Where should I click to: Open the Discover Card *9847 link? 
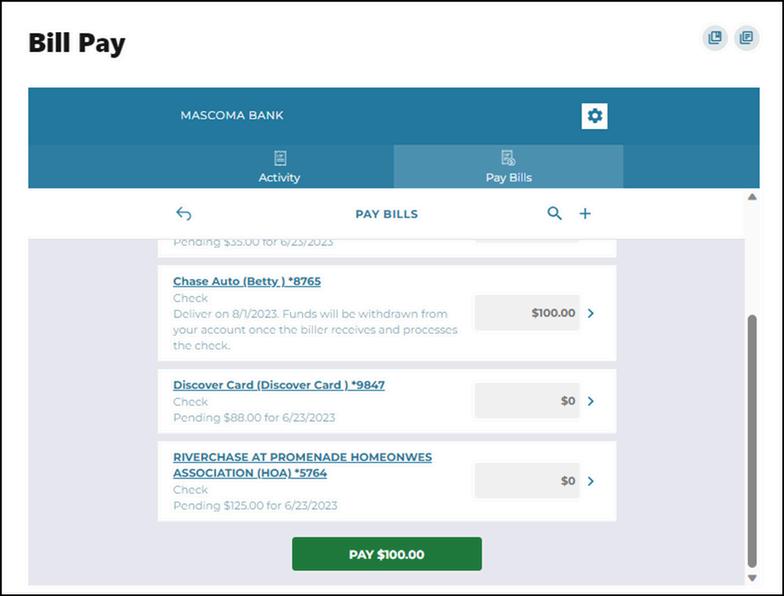click(279, 385)
